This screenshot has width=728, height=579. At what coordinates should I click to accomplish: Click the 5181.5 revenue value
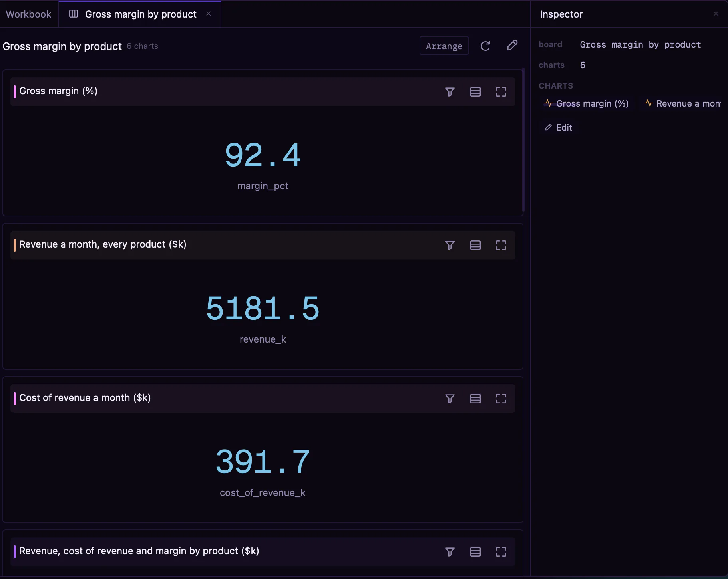pyautogui.click(x=263, y=309)
